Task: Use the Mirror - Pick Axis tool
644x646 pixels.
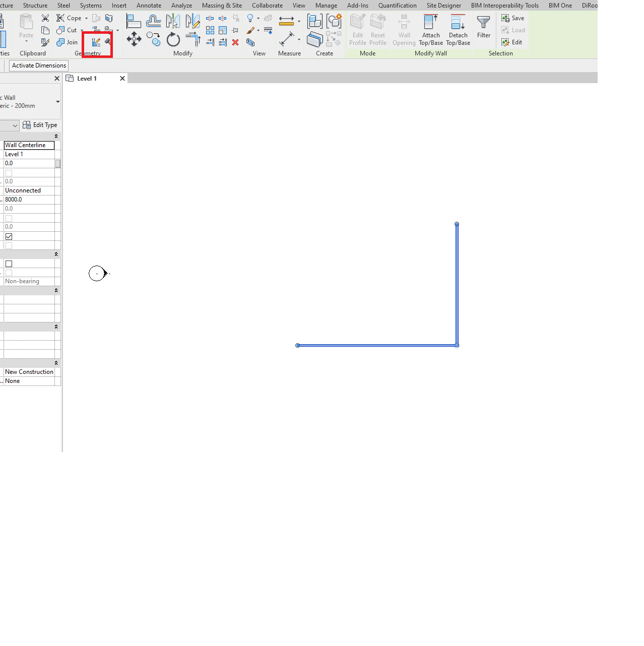Action: pos(173,21)
